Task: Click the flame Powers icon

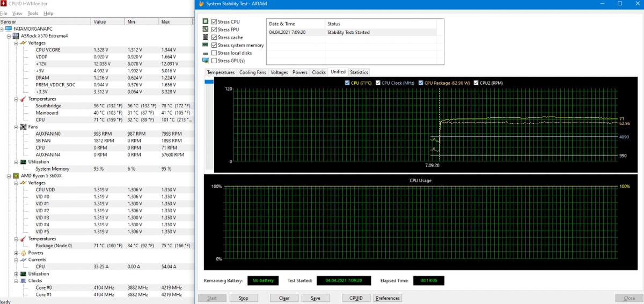Action: (23, 253)
